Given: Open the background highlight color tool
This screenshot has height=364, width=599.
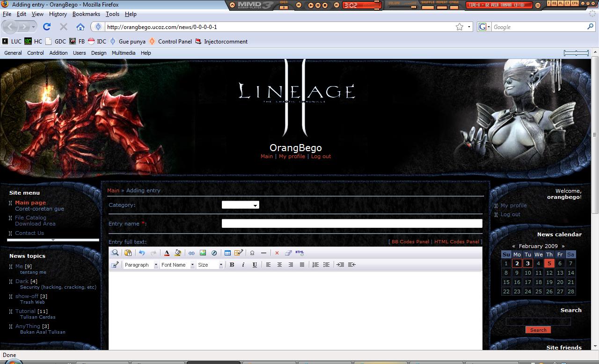Looking at the screenshot, I should (x=178, y=253).
